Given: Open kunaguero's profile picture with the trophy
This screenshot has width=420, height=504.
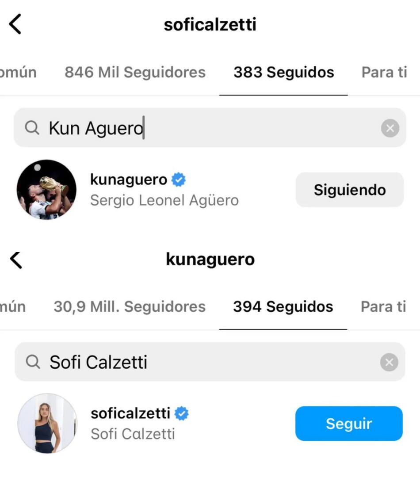Looking at the screenshot, I should pos(46,190).
